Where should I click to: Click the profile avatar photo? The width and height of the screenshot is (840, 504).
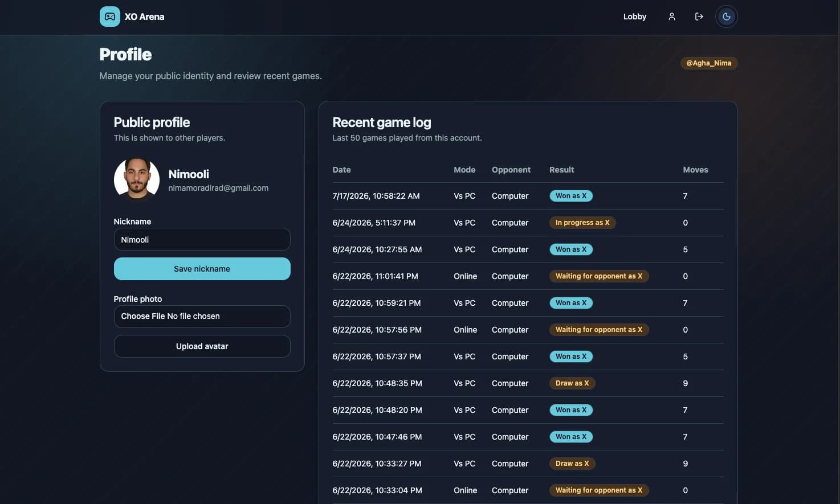click(137, 179)
